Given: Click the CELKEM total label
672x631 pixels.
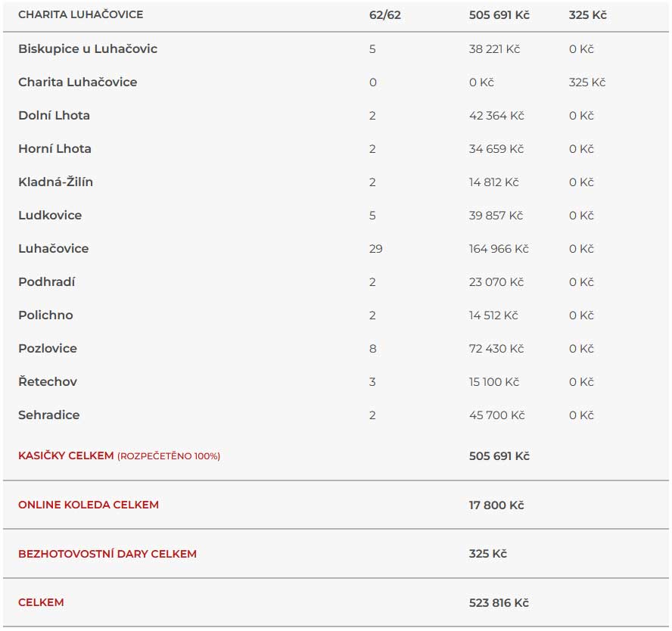Looking at the screenshot, I should (x=41, y=602).
